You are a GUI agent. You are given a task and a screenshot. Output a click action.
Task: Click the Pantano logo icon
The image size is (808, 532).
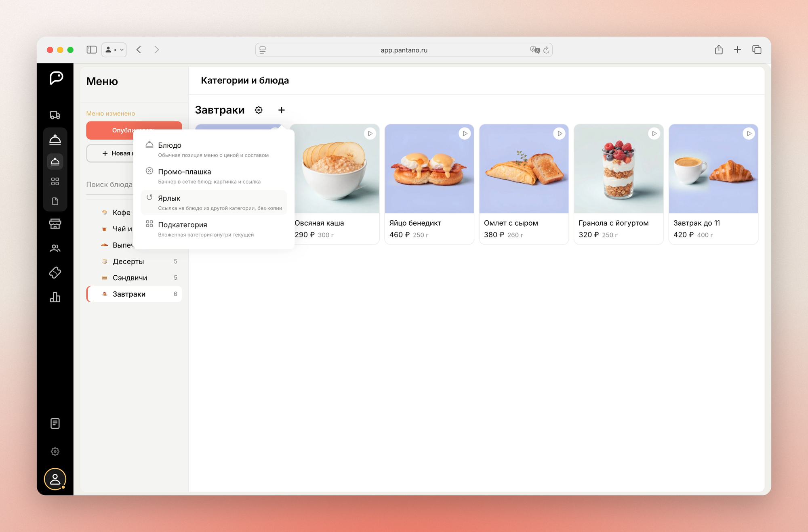point(56,77)
